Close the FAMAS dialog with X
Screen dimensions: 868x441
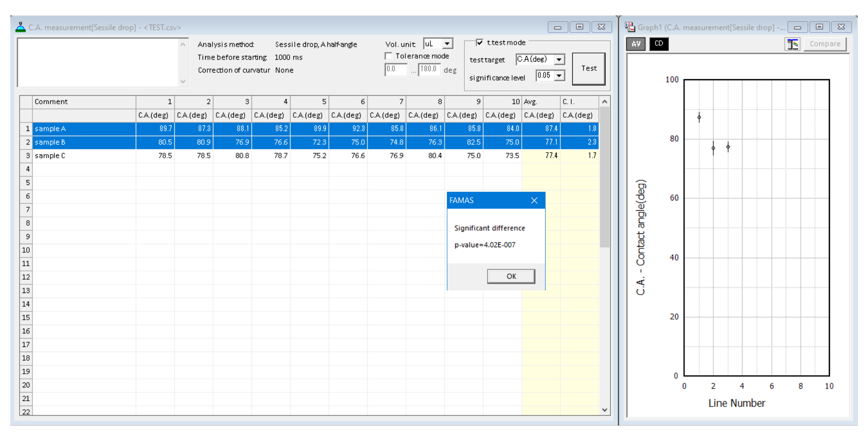pyautogui.click(x=534, y=200)
